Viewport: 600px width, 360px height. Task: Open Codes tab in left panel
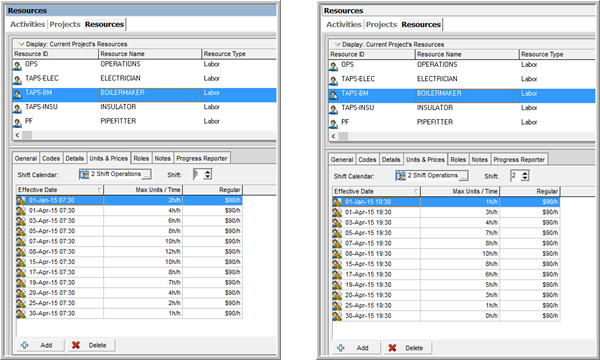point(51,158)
